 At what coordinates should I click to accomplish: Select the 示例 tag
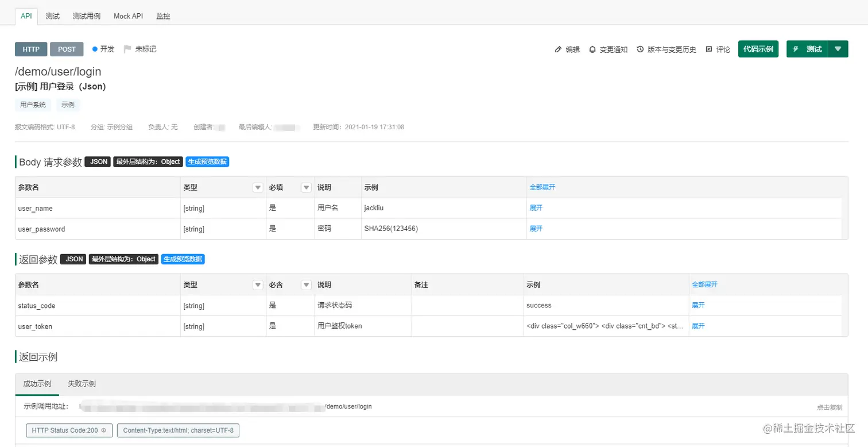pos(68,105)
